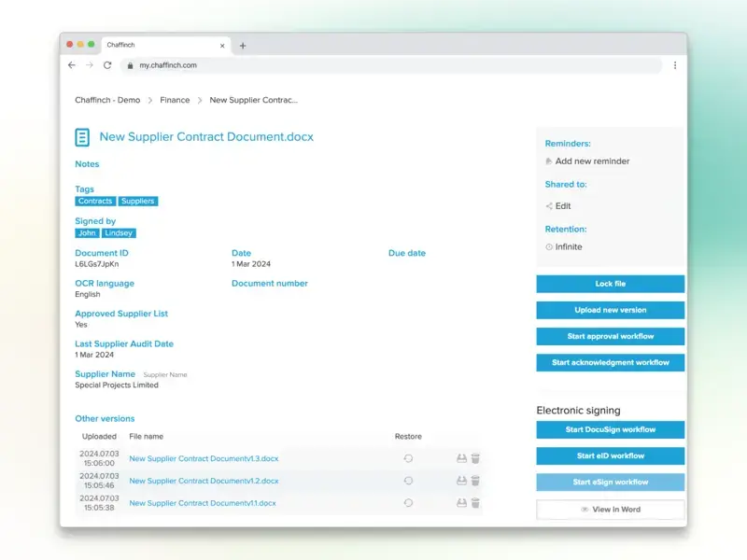747x560 pixels.
Task: Delete version Documentv1.2.docx with the trash icon
Action: [475, 481]
